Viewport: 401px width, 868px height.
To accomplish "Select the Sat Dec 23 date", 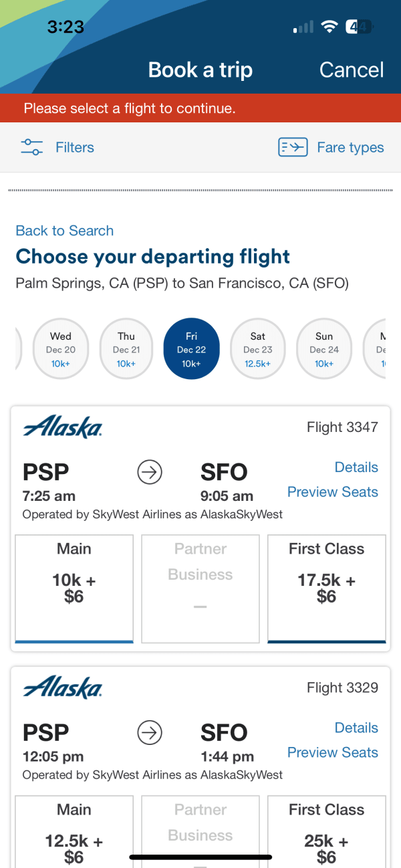I will point(258,348).
